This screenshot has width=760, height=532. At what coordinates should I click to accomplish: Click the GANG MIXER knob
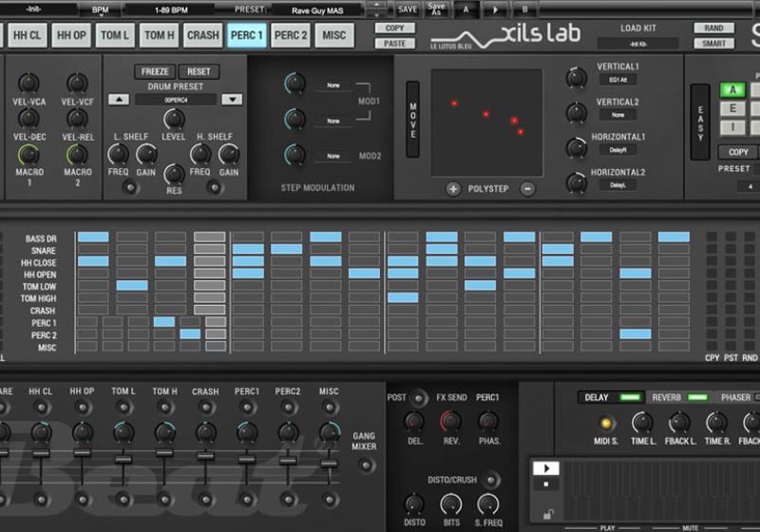[367, 465]
